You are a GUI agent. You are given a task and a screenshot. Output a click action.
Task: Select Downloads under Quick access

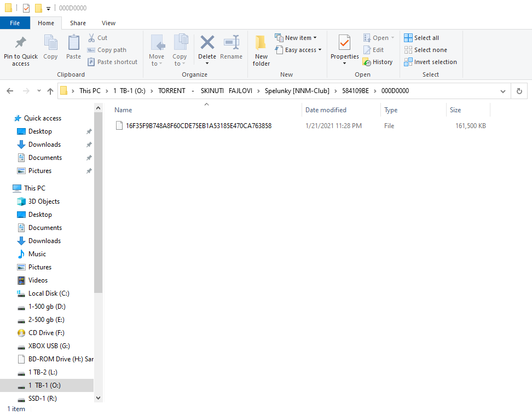(44, 145)
